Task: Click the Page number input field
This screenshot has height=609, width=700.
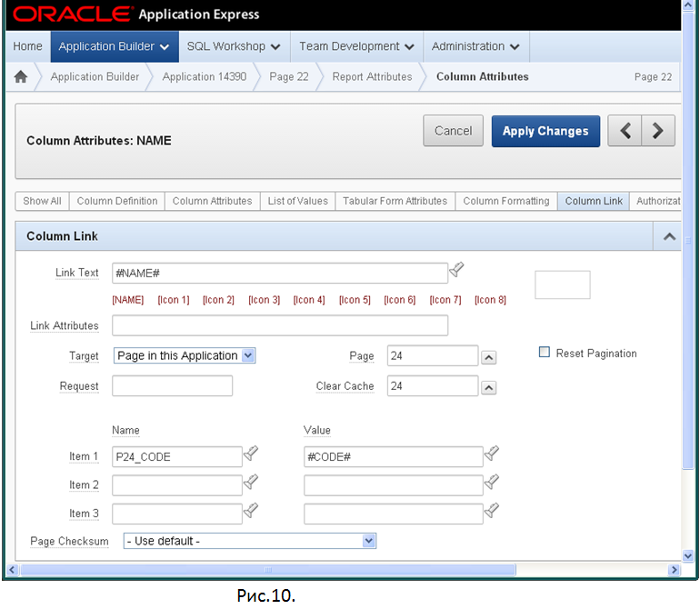Action: 433,355
